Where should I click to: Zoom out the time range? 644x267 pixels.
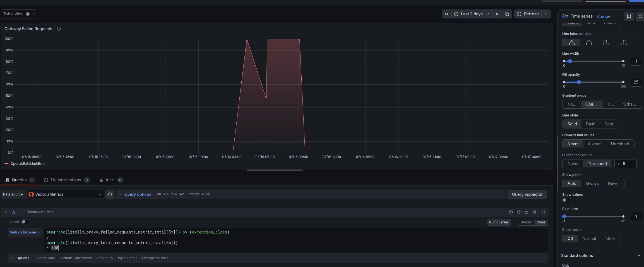coord(507,14)
